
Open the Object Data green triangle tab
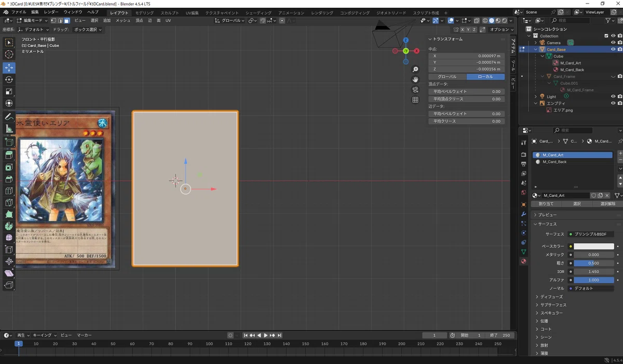[523, 252]
